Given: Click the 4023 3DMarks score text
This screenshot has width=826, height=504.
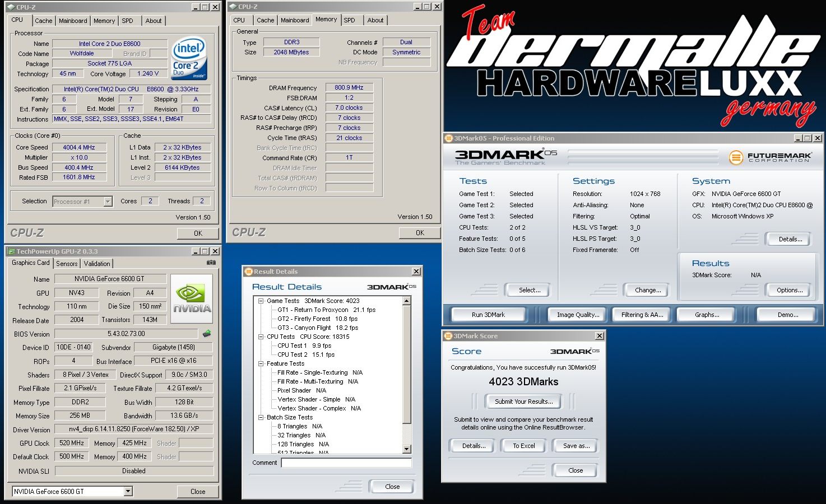Looking at the screenshot, I should pyautogui.click(x=523, y=381).
